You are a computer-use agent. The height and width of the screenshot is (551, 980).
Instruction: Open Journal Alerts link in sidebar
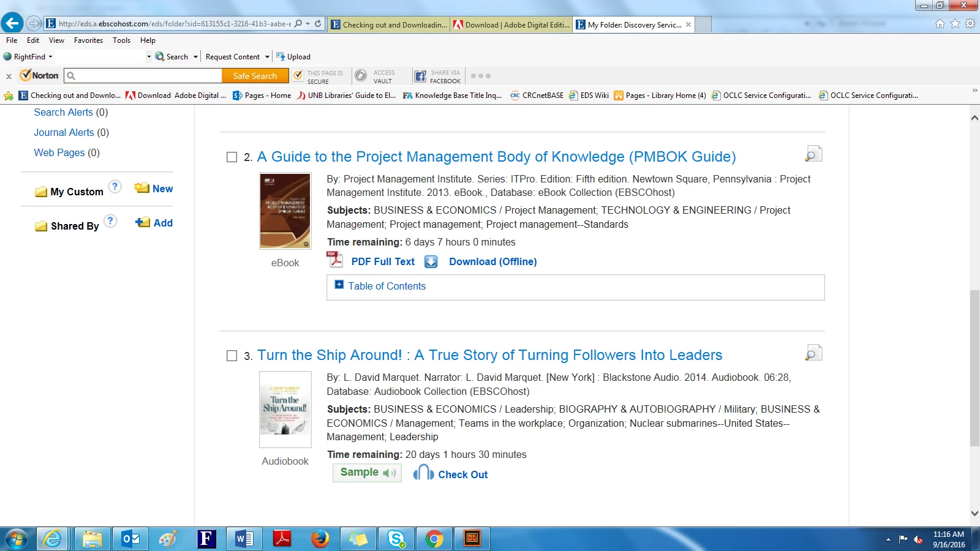click(64, 132)
